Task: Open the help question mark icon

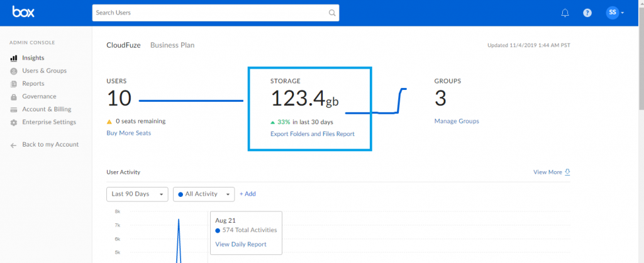Action: (x=587, y=13)
